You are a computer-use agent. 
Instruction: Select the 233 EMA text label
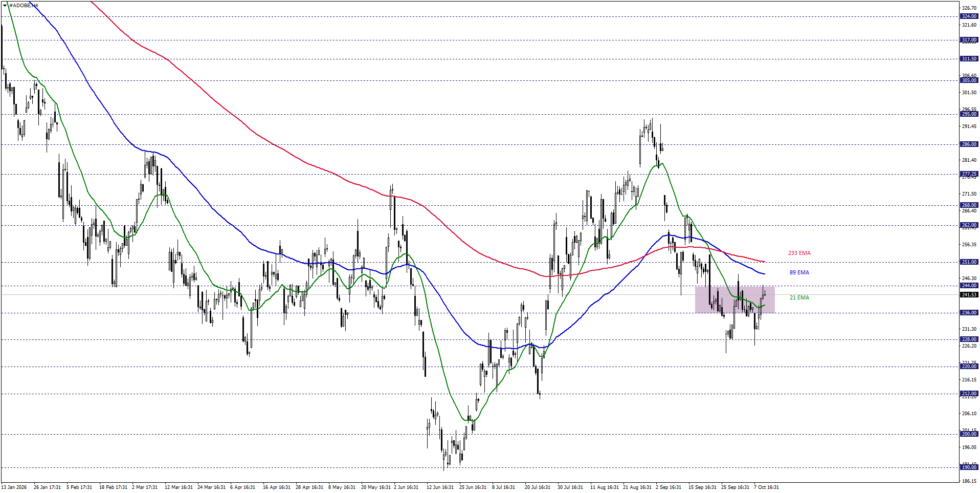(x=799, y=253)
